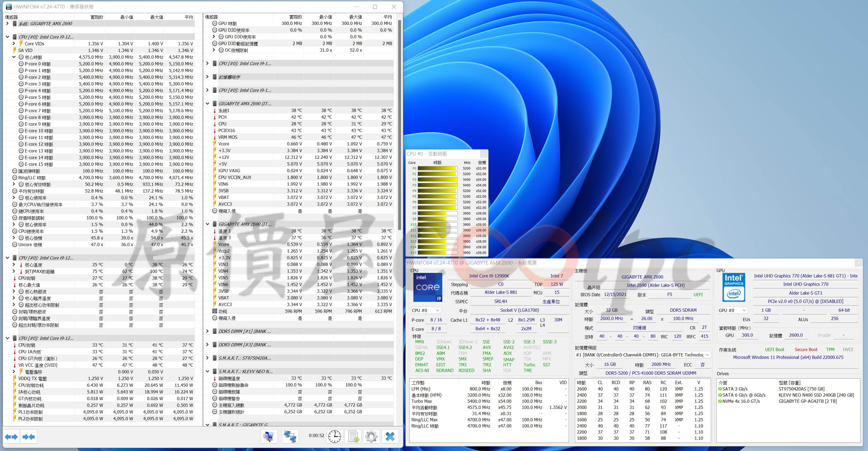Collapse the S.M.A.R.T.: KLEVV NEO section
Image resolution: width=868 pixels, height=451 pixels.
pos(207,371)
